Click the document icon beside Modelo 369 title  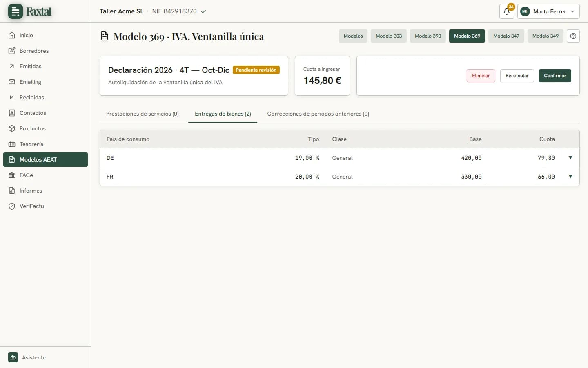coord(105,36)
